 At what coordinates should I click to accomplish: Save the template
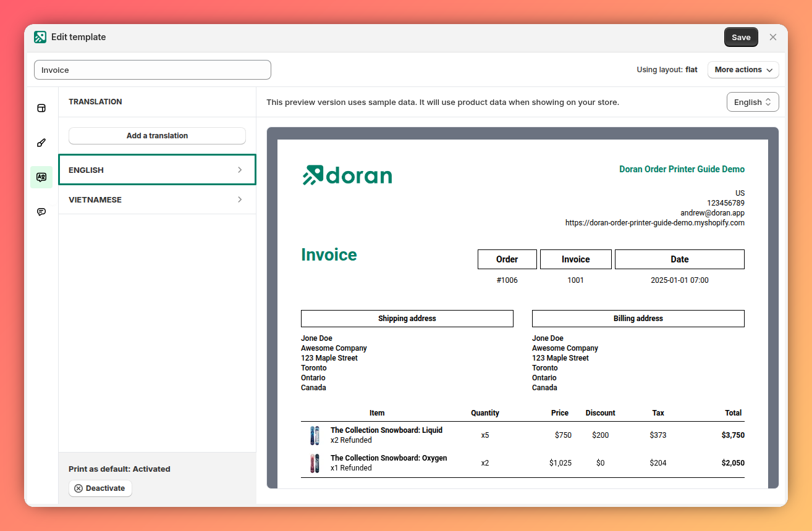pyautogui.click(x=741, y=37)
